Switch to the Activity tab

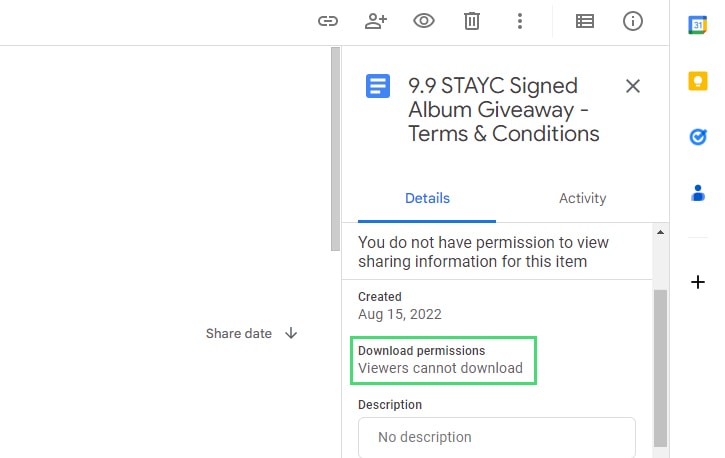[583, 198]
